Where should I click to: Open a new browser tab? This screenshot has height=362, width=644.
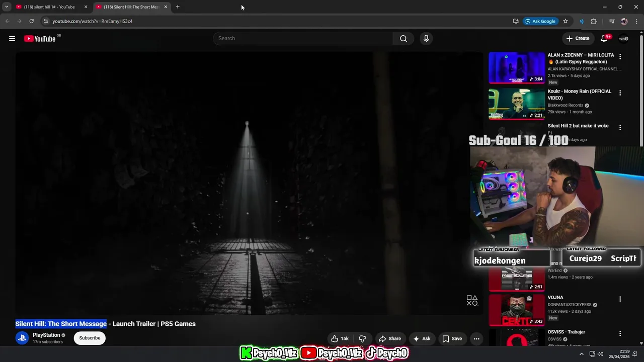coord(178,7)
